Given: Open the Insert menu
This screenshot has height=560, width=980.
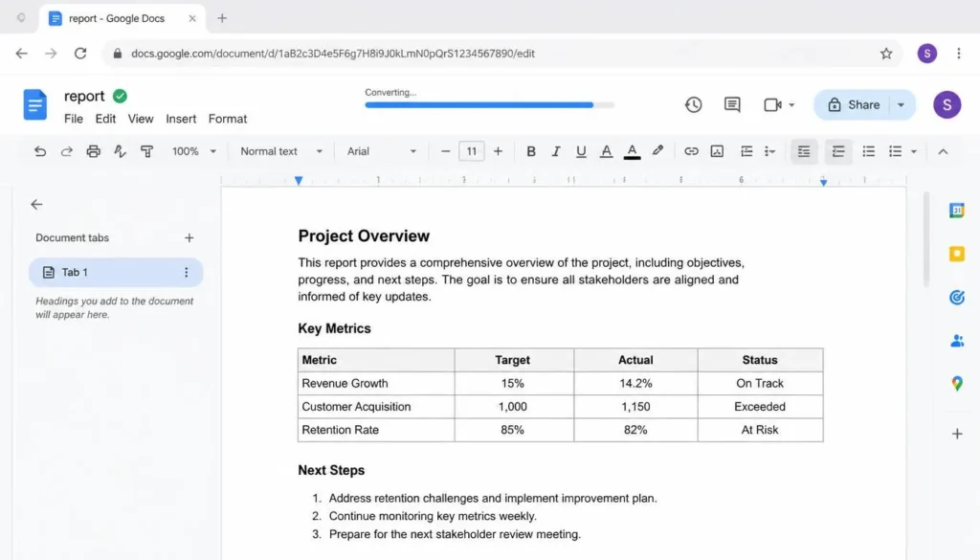Looking at the screenshot, I should coord(181,119).
